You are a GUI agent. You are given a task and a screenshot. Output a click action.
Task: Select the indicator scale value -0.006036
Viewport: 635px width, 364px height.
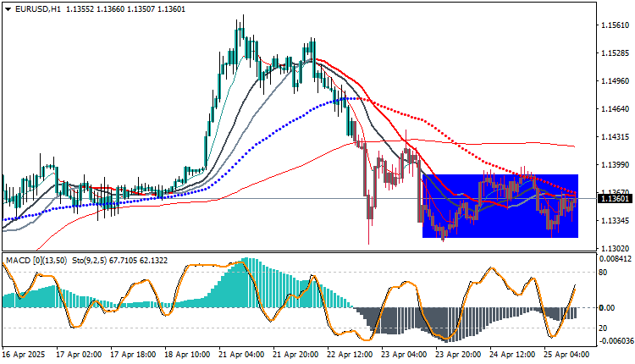tap(616, 341)
